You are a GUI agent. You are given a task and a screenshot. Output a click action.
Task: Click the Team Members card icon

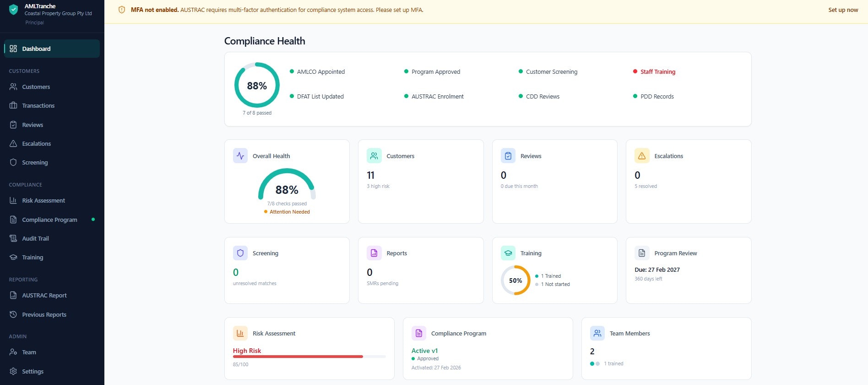(597, 333)
